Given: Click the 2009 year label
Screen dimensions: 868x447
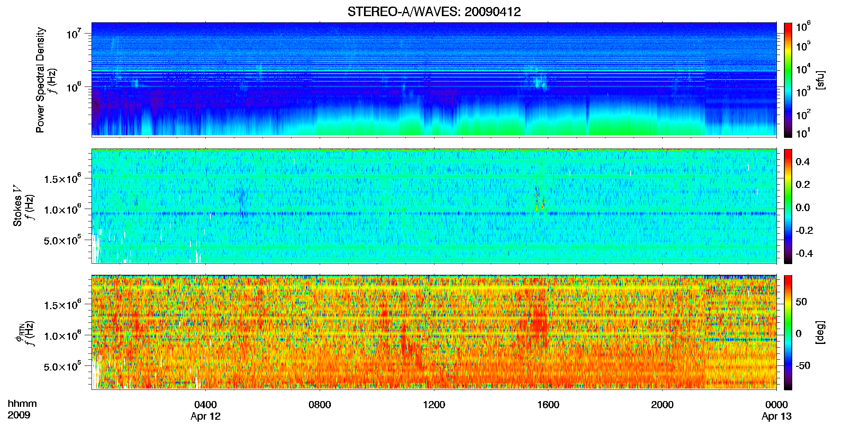Looking at the screenshot, I should click(19, 415).
